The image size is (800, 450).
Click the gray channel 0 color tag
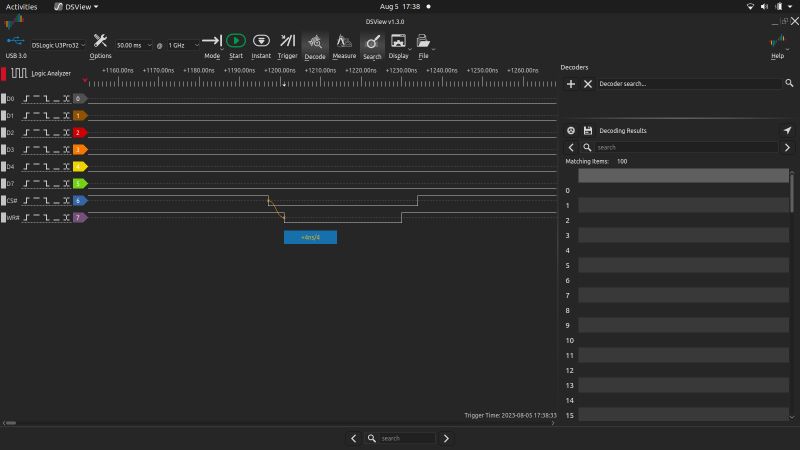coord(80,98)
